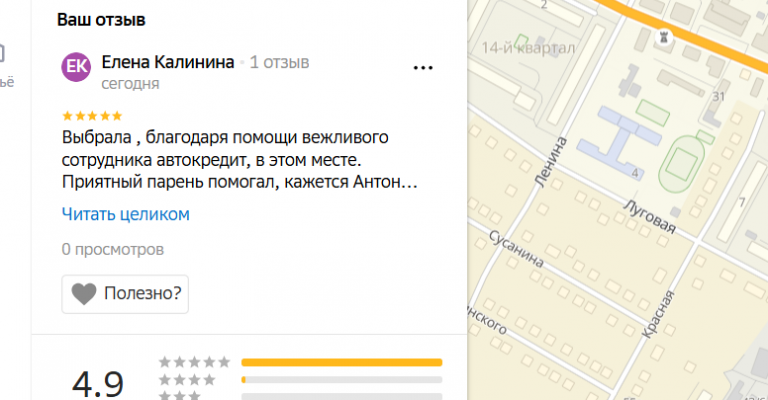
Task: Click the four-star rating distribution bar
Action: pos(342,379)
